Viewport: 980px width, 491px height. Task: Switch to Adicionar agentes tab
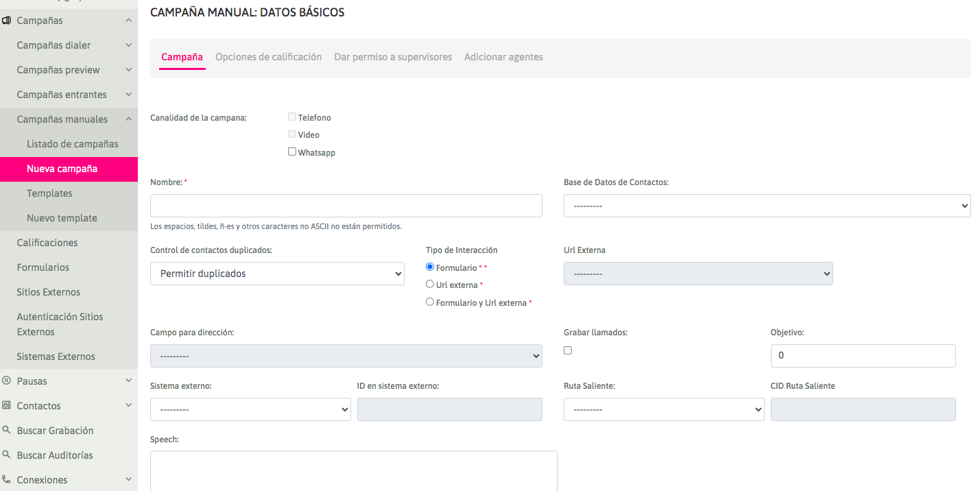(503, 57)
